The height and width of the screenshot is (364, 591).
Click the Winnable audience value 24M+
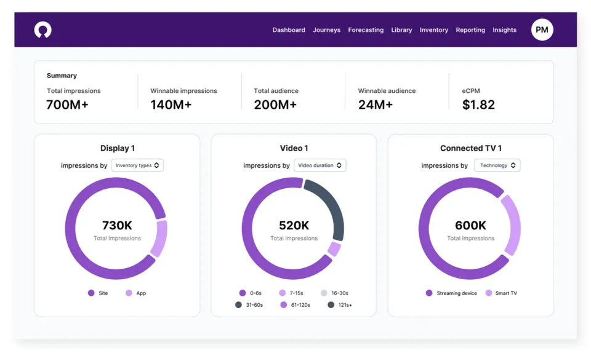point(376,105)
